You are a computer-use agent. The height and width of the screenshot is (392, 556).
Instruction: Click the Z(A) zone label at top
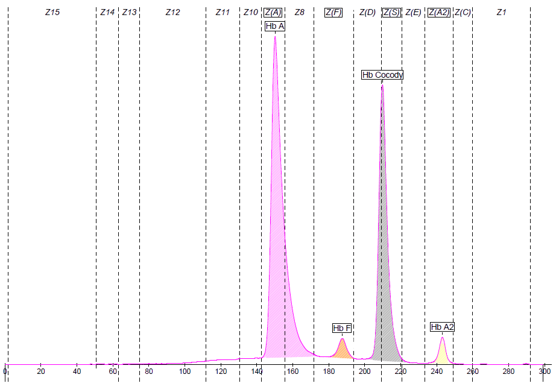273,12
